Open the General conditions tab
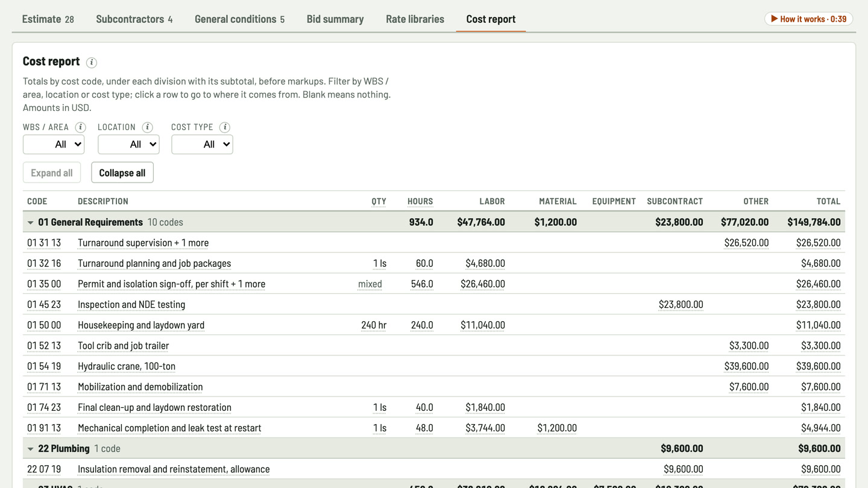 pyautogui.click(x=239, y=19)
